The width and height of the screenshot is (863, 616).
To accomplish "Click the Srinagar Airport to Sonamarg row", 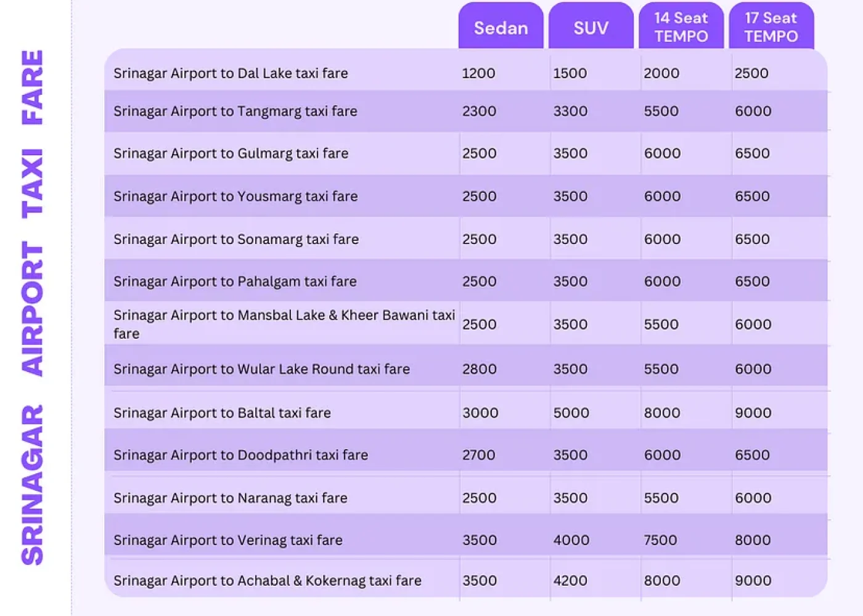I will [235, 239].
